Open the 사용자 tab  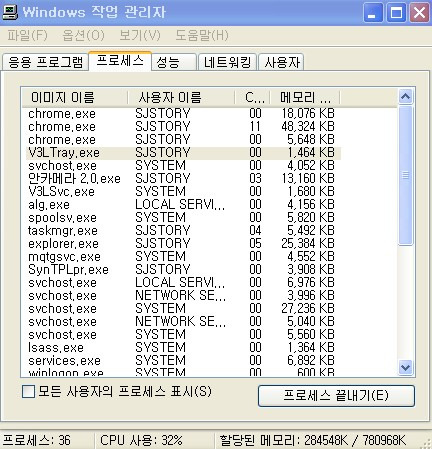[x=281, y=62]
